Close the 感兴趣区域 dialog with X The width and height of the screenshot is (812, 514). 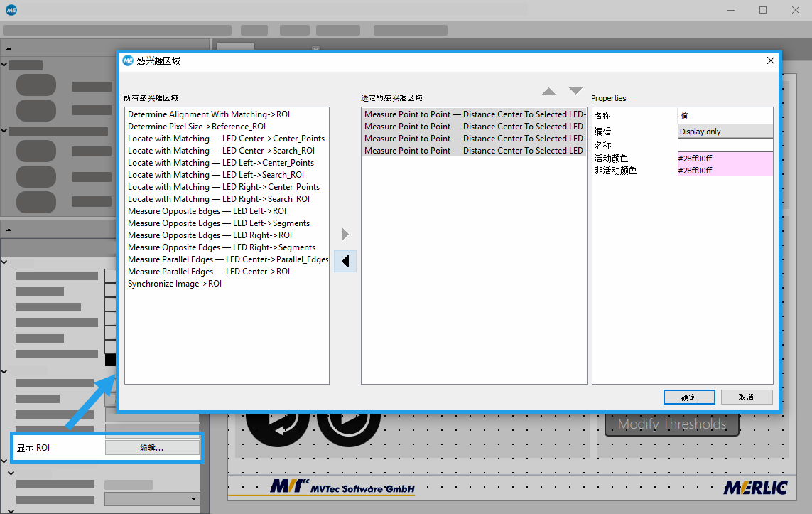[x=771, y=60]
